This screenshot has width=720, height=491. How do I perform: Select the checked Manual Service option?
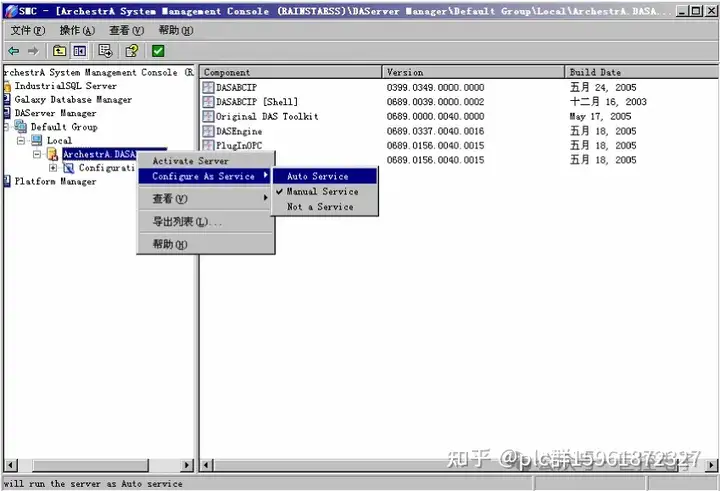tap(322, 192)
